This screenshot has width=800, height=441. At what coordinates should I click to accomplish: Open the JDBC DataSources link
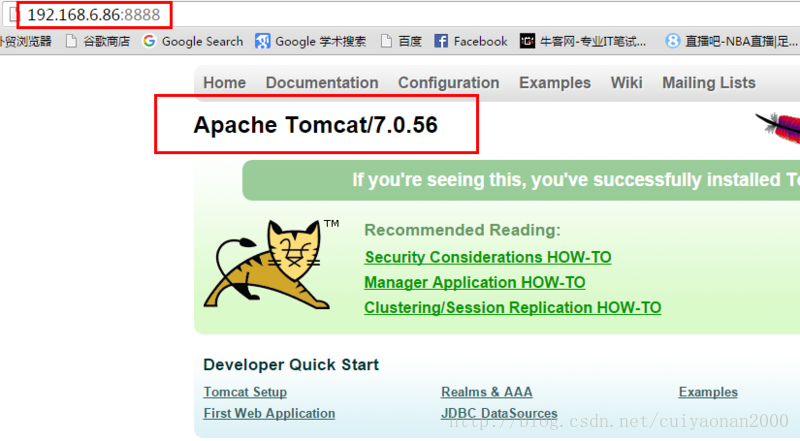(499, 413)
